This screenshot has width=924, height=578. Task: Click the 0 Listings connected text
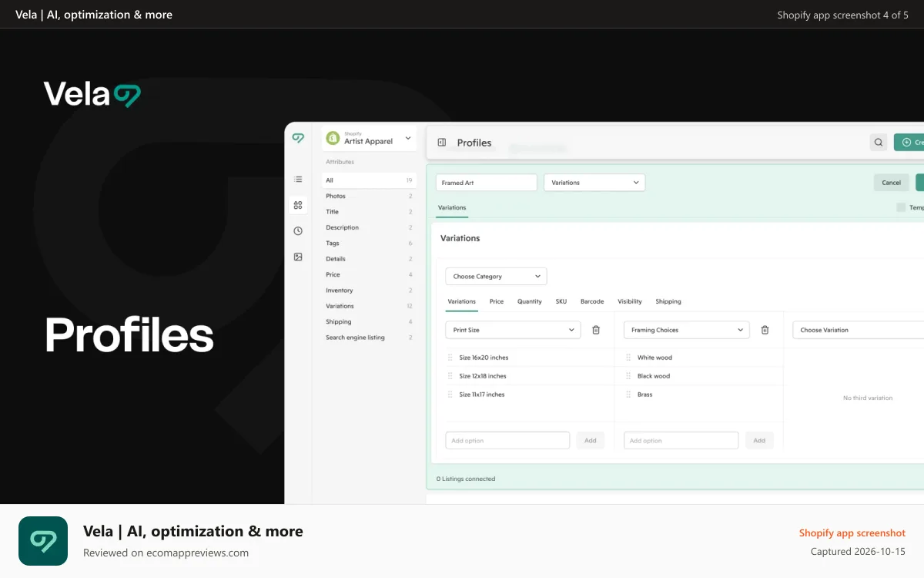click(466, 479)
